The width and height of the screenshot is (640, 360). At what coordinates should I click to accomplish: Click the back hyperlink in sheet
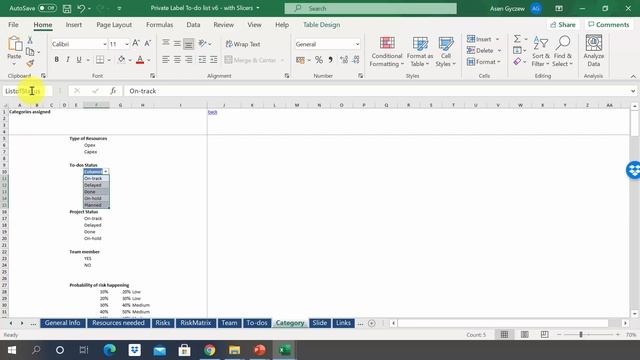pos(212,112)
